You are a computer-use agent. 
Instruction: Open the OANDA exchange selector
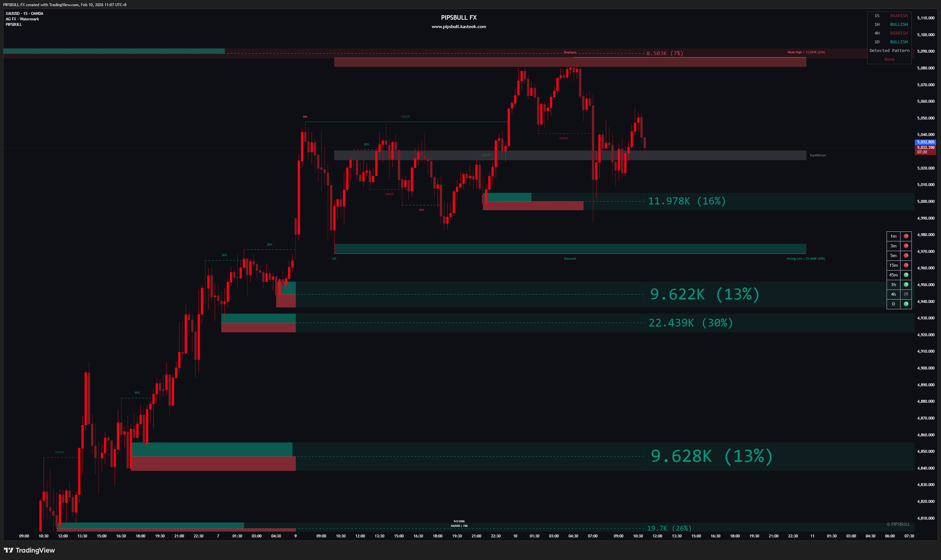(37, 13)
